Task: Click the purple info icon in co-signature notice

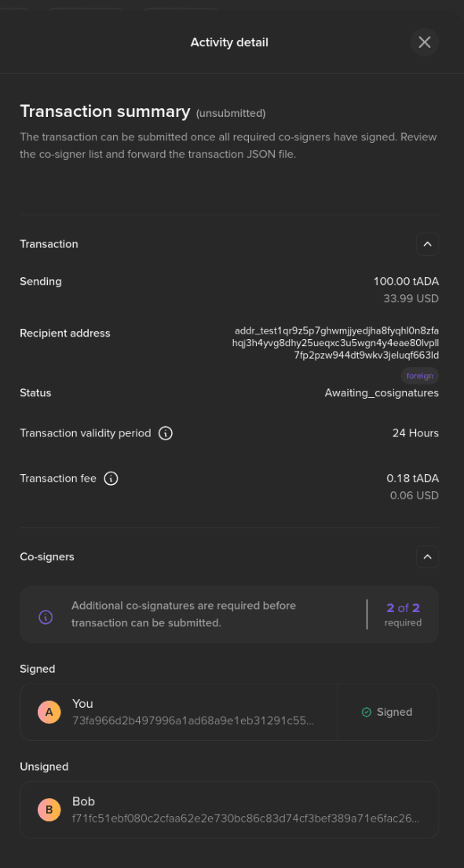Action: tap(46, 617)
